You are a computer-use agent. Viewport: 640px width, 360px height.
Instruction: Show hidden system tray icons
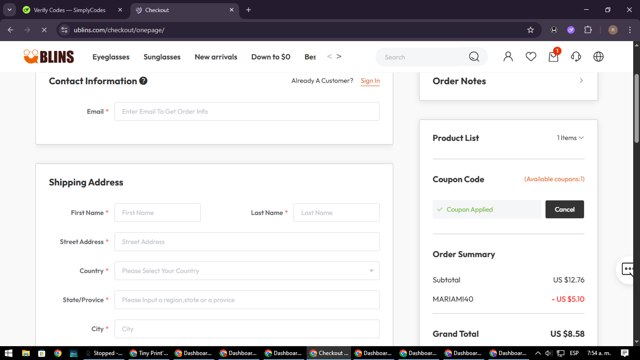pyautogui.click(x=538, y=353)
